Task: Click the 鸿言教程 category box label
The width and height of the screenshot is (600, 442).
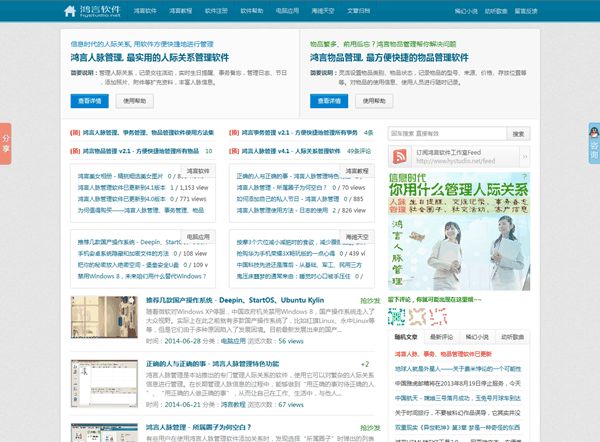Action: [x=357, y=171]
